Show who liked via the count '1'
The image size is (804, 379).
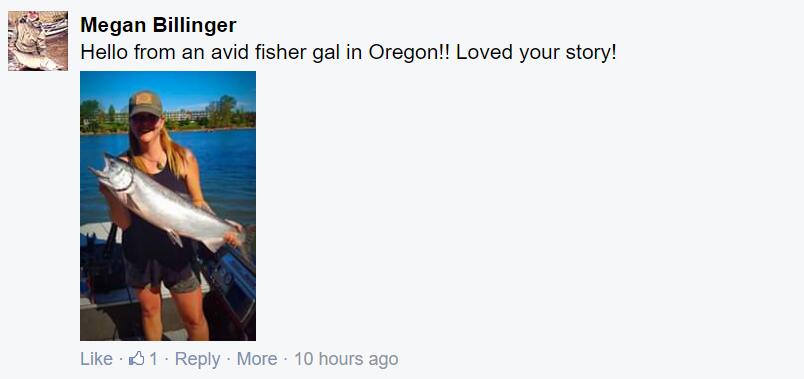[x=153, y=359]
